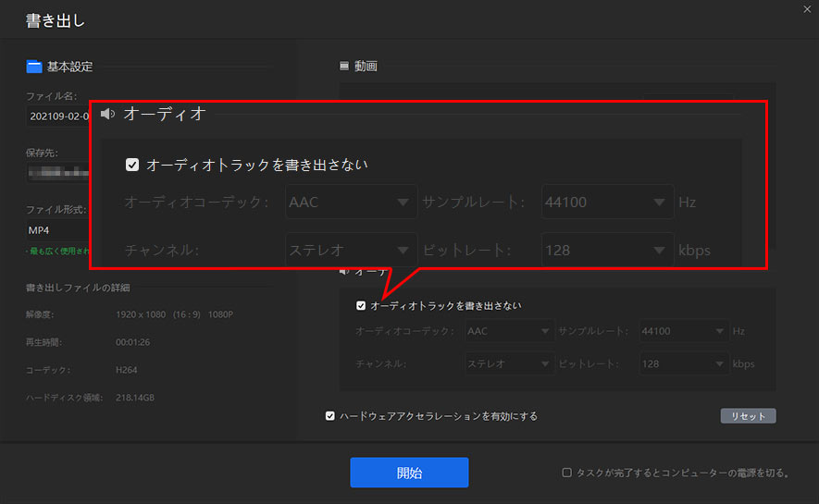
Task: Open small 128 bitrate dropdown in original audio panel
Action: 683,363
